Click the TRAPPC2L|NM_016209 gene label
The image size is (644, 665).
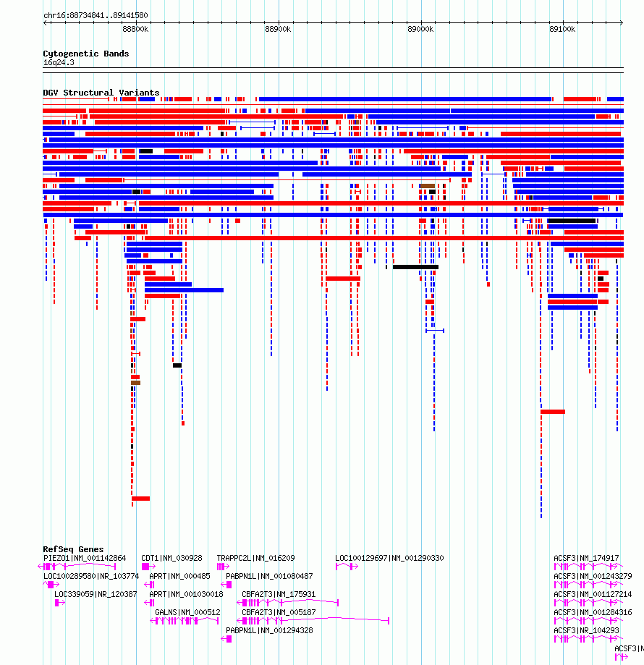[255, 558]
